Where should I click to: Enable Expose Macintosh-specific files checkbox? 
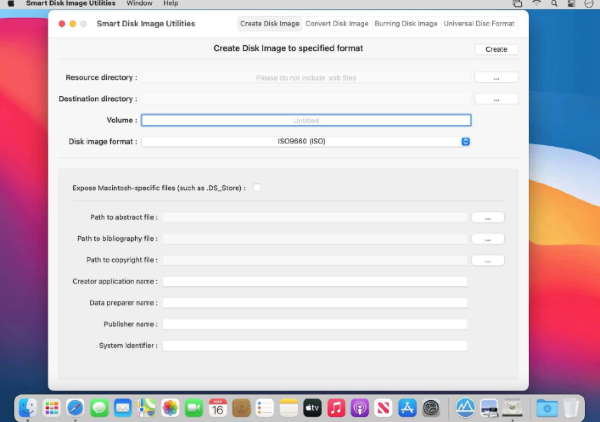257,187
